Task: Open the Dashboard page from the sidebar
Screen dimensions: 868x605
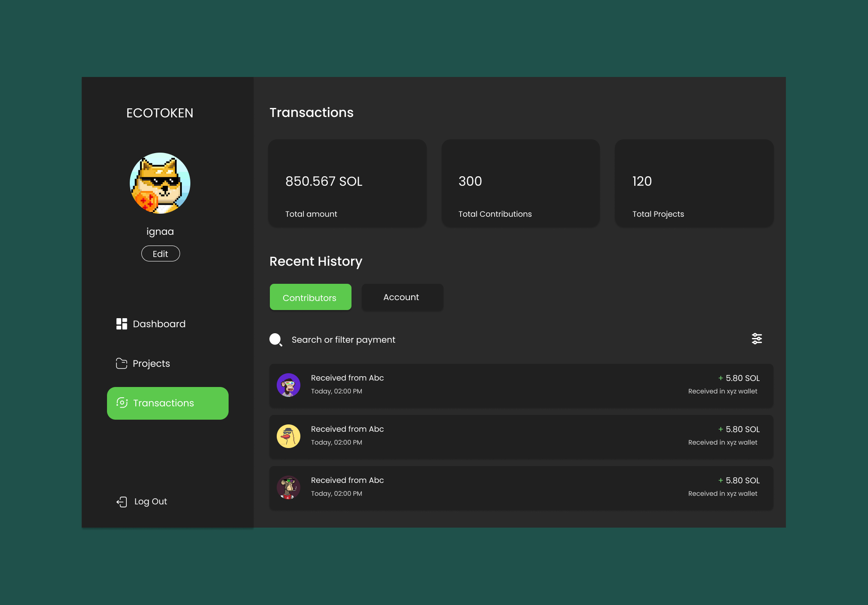Action: pyautogui.click(x=159, y=324)
